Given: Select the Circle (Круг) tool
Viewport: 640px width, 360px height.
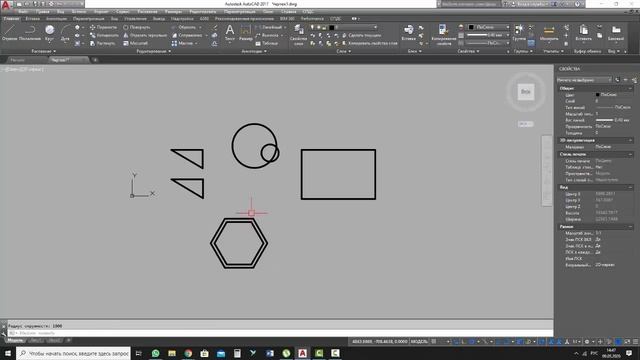Looking at the screenshot, I should coord(49,33).
